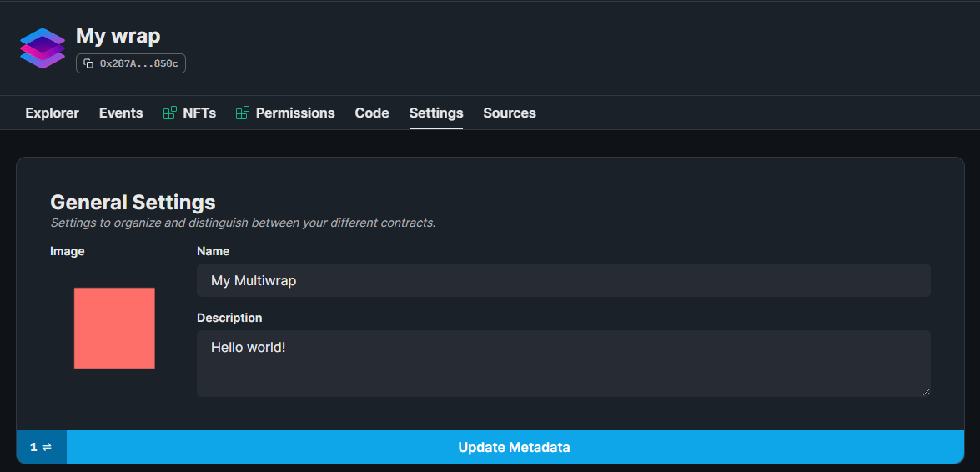980x472 pixels.
Task: Click the swap arrows chain indicator
Action: click(41, 447)
